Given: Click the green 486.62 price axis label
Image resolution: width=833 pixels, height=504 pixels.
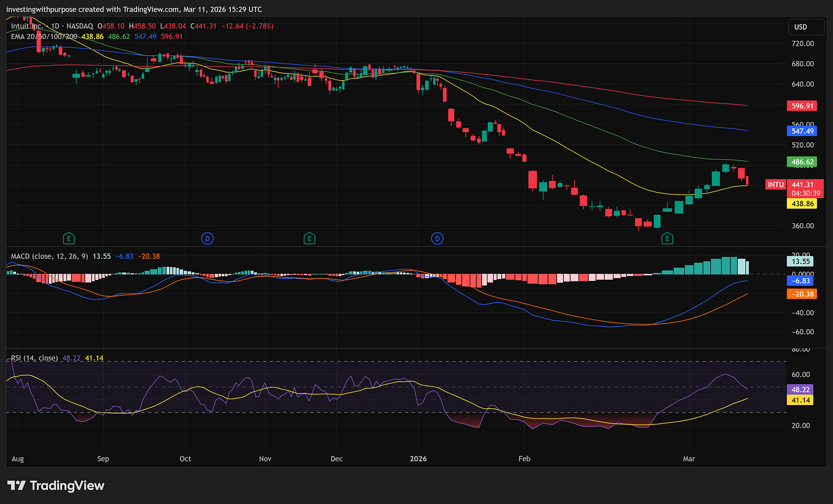Looking at the screenshot, I should click(803, 162).
